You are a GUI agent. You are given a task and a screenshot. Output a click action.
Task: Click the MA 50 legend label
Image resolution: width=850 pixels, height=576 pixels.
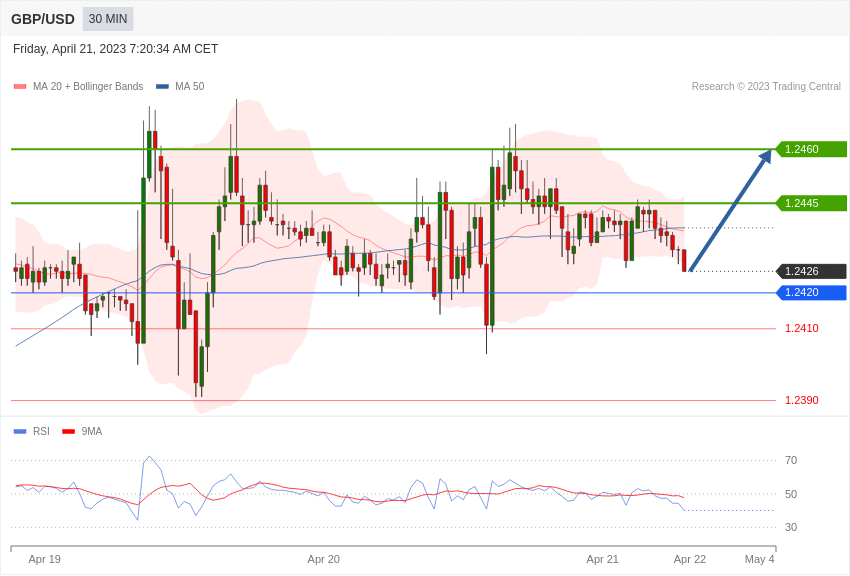tap(190, 87)
